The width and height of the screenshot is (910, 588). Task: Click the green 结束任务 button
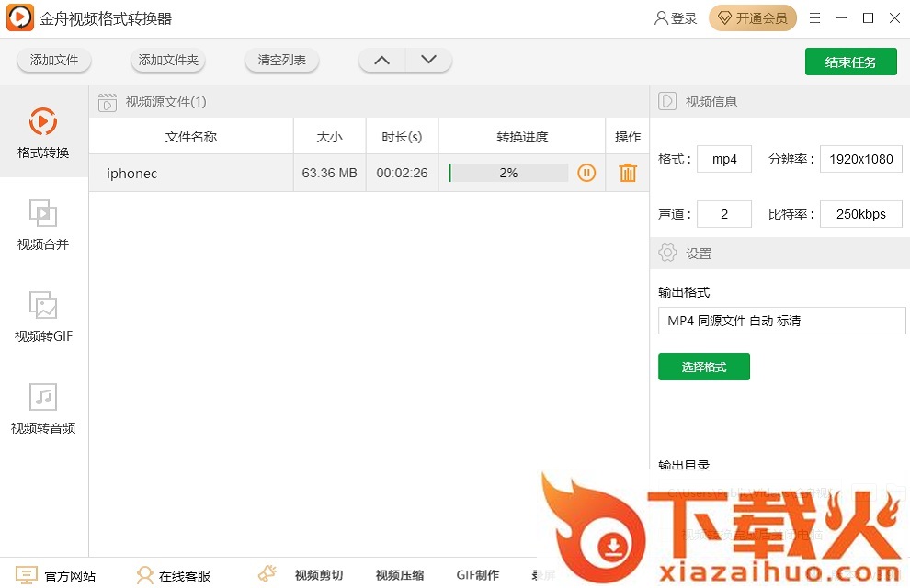pos(851,62)
